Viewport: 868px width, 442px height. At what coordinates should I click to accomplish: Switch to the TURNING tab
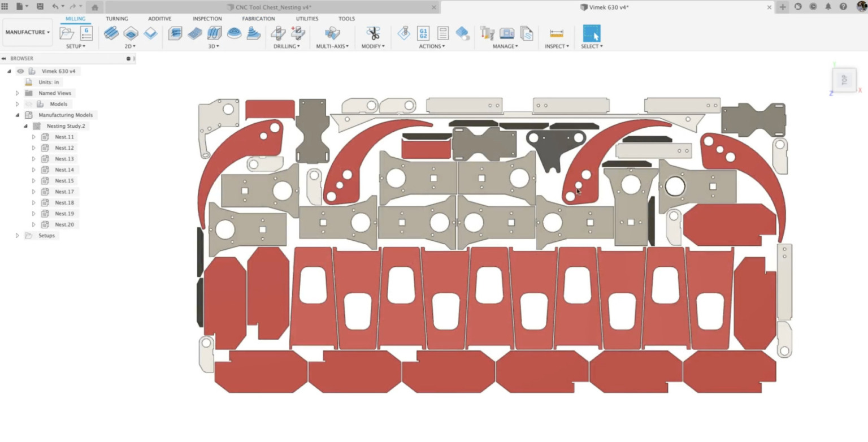pyautogui.click(x=117, y=18)
